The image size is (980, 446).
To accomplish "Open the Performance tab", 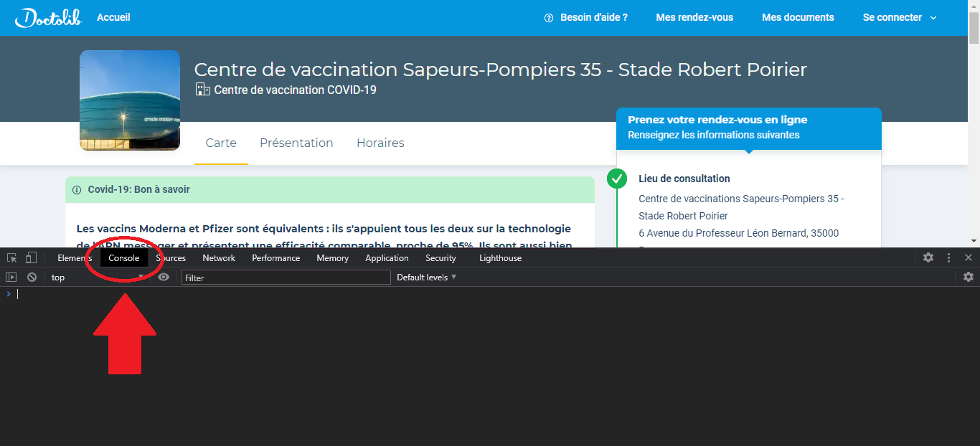I will [276, 258].
